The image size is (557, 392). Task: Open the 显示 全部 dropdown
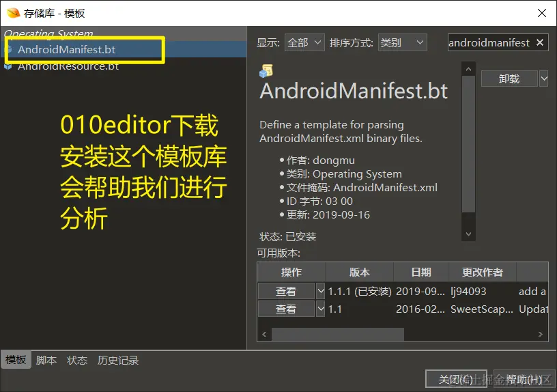(304, 42)
